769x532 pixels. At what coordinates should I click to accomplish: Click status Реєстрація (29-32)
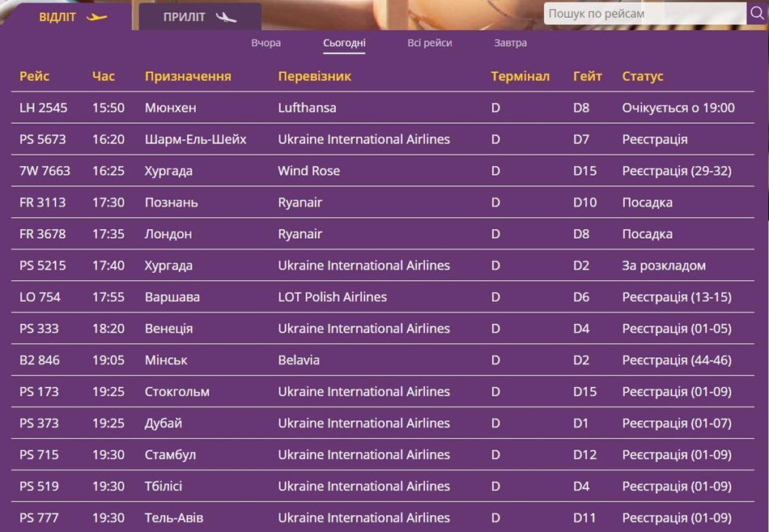click(677, 171)
